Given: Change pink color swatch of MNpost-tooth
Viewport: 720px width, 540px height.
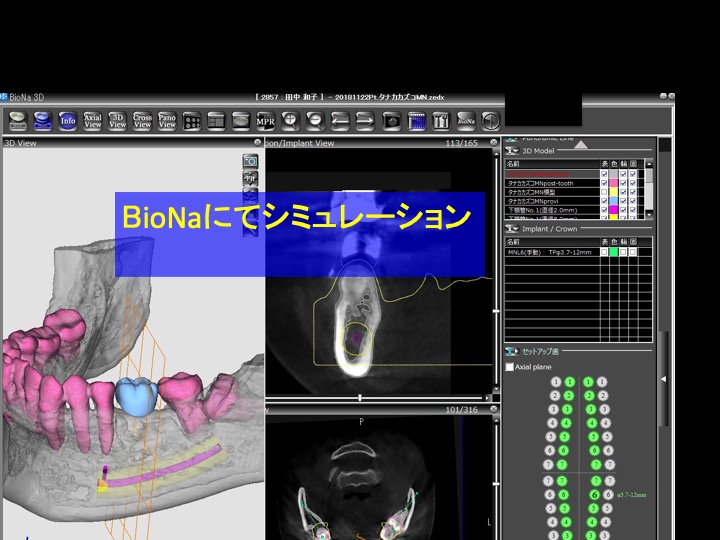Looking at the screenshot, I should (x=613, y=183).
